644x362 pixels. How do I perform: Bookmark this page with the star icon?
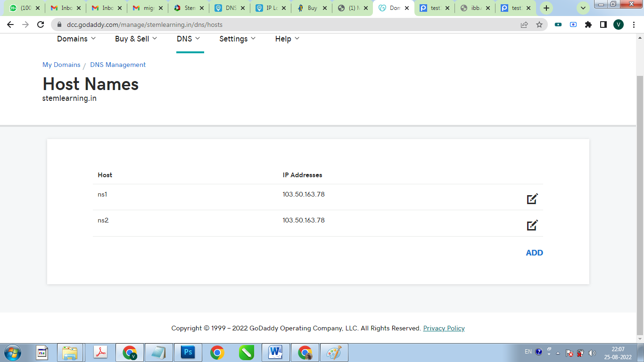(x=539, y=25)
